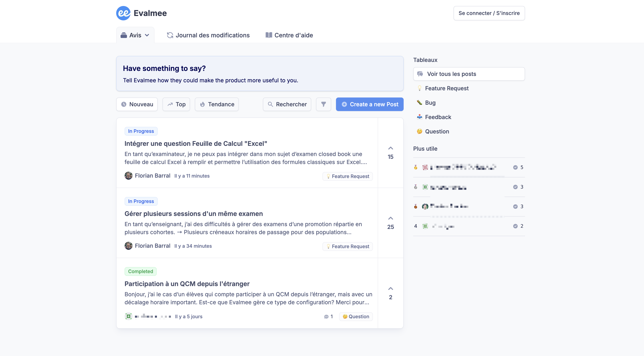
Task: Upvote the Excel spreadsheet question post
Action: tap(390, 148)
